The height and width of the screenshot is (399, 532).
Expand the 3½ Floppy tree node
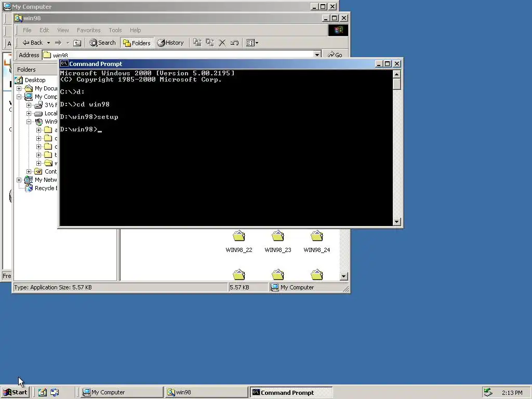(29, 105)
